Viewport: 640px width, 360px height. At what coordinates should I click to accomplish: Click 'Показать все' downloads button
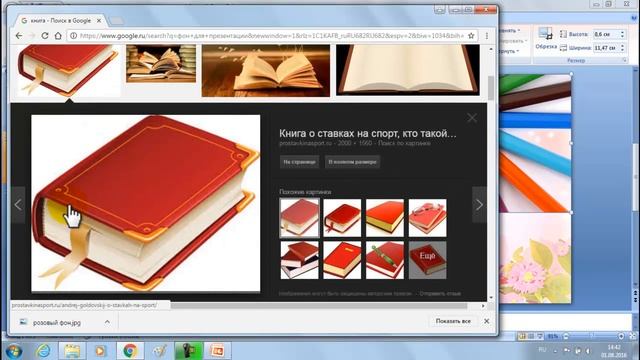(453, 321)
